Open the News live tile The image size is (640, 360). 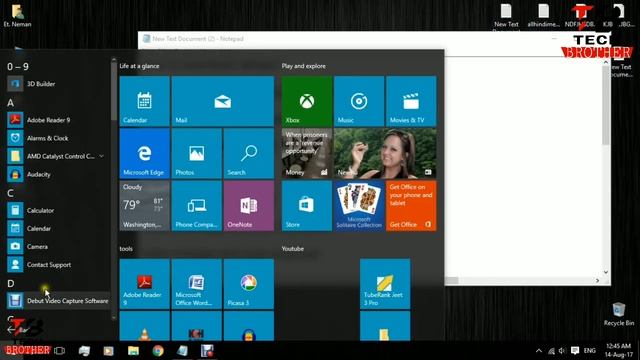385,153
